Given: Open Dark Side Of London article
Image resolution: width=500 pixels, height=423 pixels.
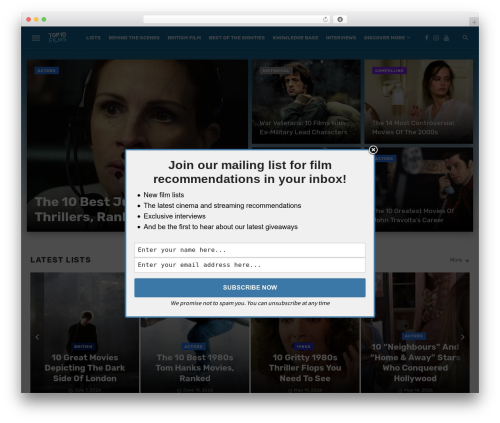Looking at the screenshot, I should coord(85,368).
